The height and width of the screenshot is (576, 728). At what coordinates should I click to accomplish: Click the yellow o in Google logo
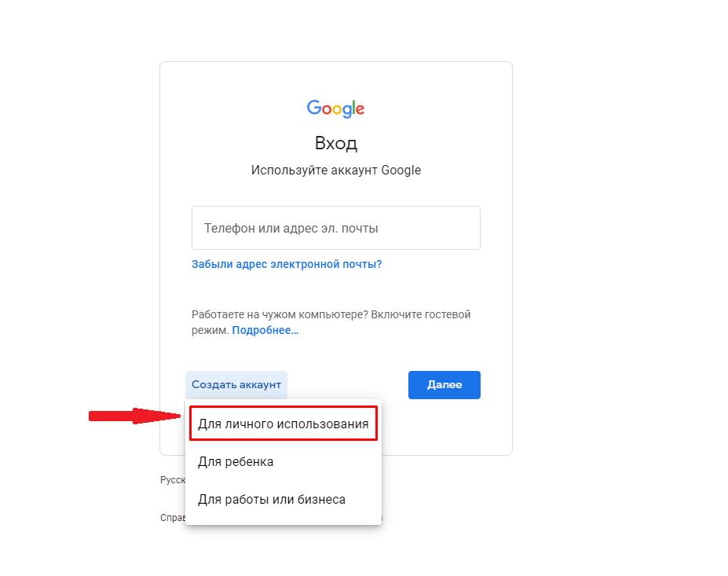click(x=338, y=109)
